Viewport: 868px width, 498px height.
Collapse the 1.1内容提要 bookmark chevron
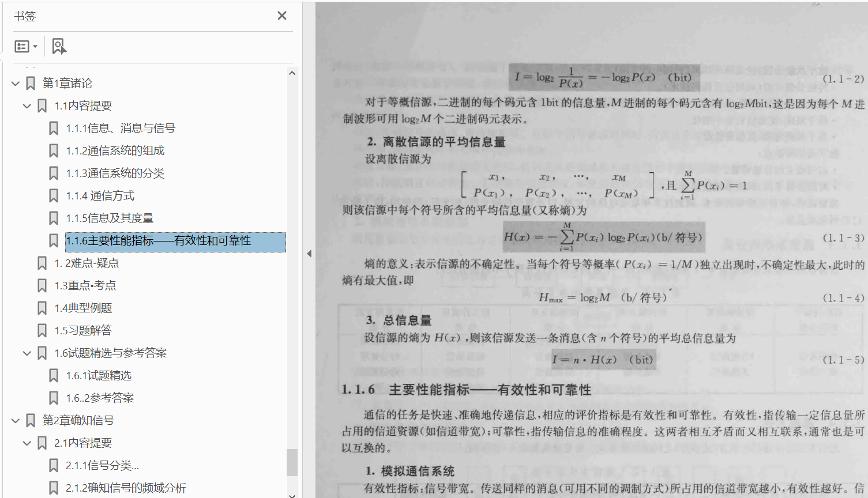pos(27,105)
